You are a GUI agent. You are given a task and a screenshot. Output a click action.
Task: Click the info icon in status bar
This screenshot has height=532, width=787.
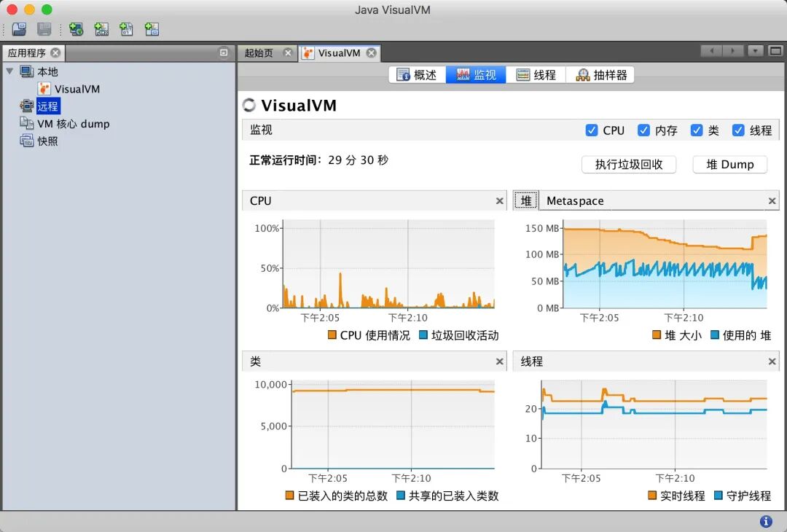766,522
